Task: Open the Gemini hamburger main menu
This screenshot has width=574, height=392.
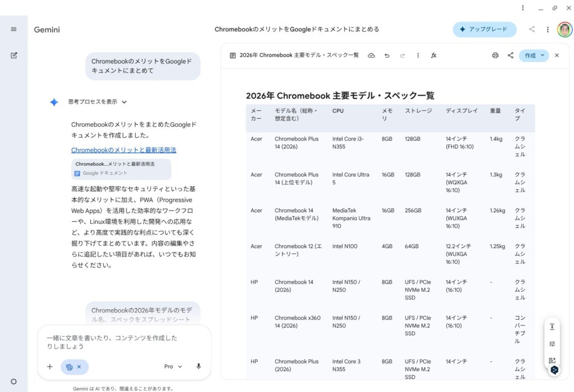Action: 13,29
